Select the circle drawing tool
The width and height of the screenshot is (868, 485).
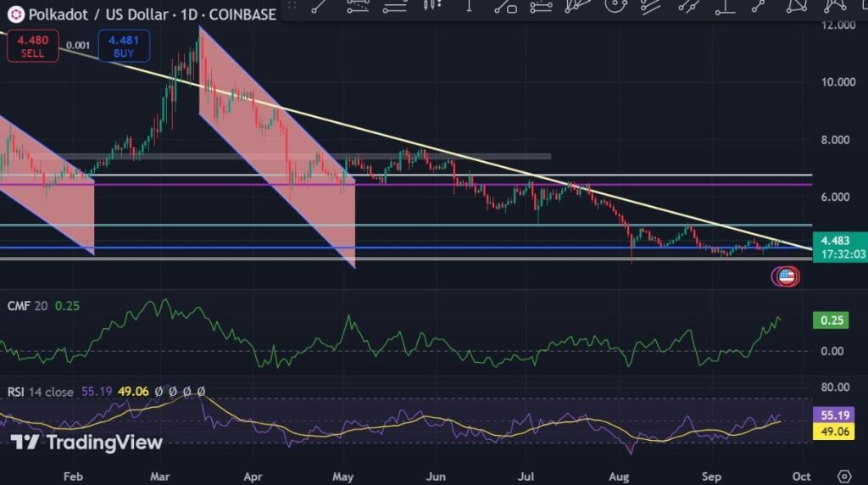(615, 5)
